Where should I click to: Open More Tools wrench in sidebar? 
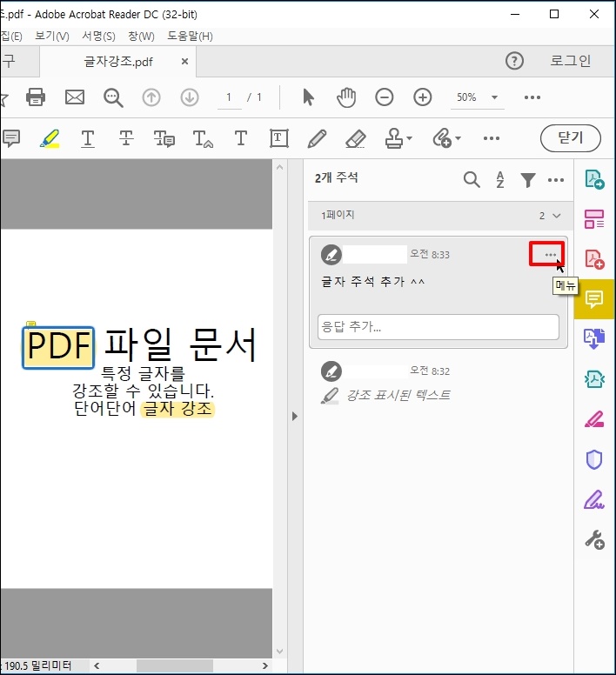(x=594, y=539)
